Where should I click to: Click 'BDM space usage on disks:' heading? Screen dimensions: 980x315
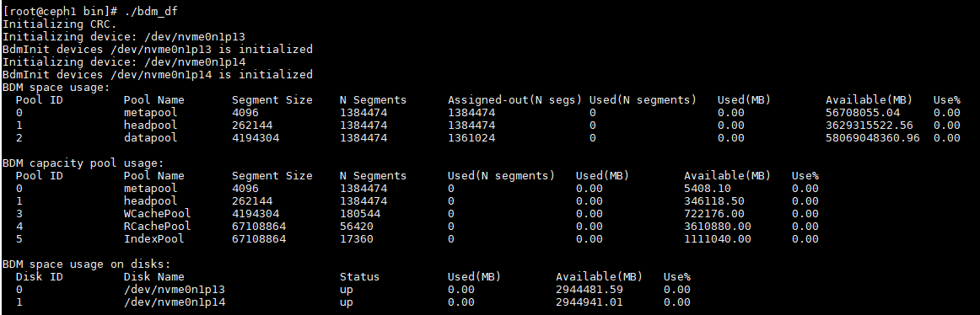tap(86, 264)
